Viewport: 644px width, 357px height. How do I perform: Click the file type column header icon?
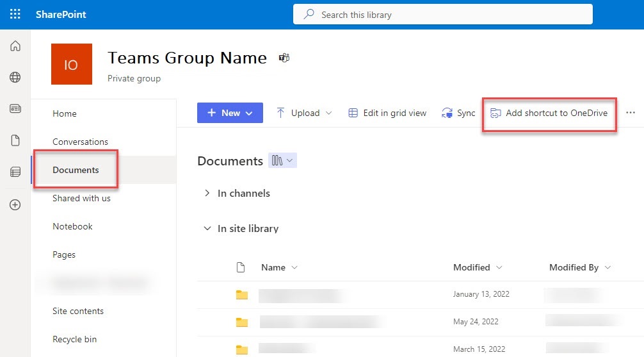tap(241, 267)
